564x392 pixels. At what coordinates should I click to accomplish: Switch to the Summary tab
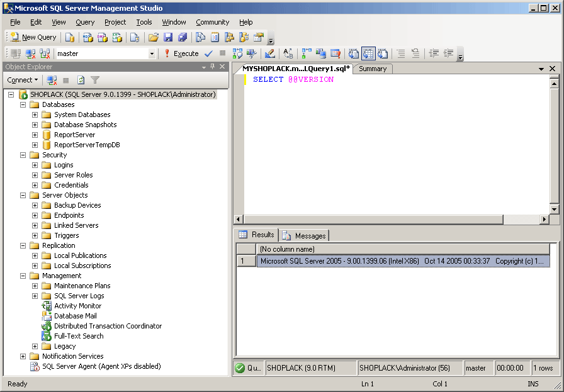[x=373, y=69]
